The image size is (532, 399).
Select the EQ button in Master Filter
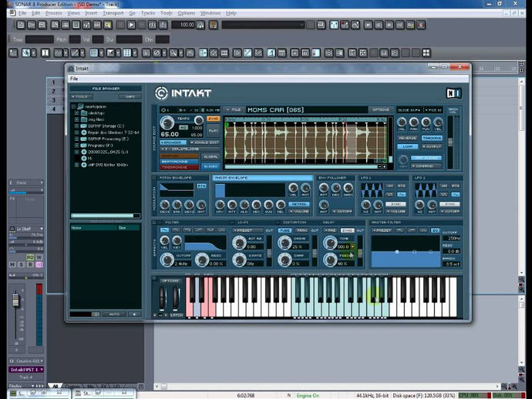click(x=435, y=230)
